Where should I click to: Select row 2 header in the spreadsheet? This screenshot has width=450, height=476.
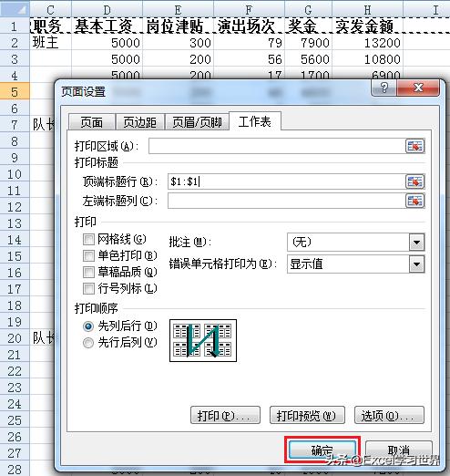pos(15,43)
